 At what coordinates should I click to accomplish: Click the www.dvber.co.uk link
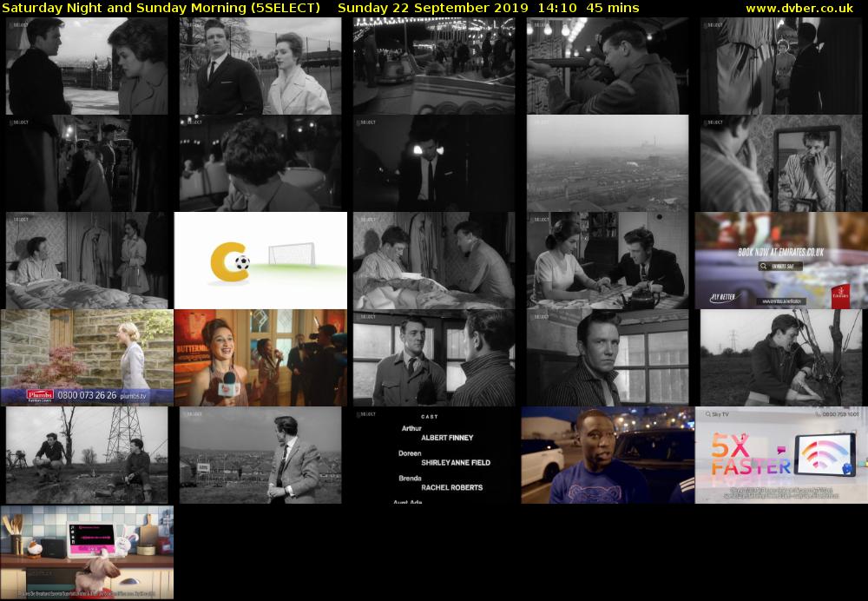(x=799, y=9)
